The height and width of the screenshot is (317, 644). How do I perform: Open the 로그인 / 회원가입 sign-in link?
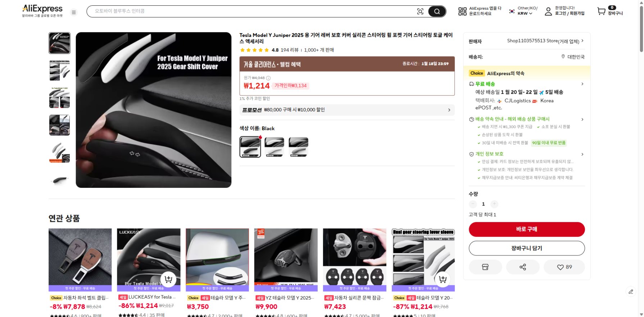(x=570, y=13)
